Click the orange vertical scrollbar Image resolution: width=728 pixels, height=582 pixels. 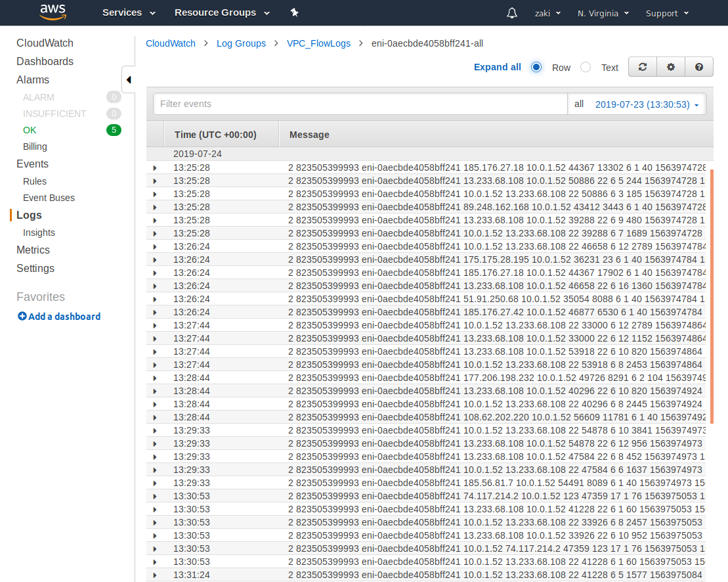712,296
